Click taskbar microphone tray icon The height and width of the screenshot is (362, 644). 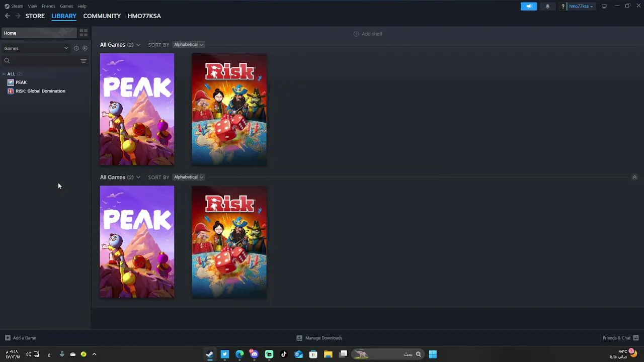pos(62,354)
